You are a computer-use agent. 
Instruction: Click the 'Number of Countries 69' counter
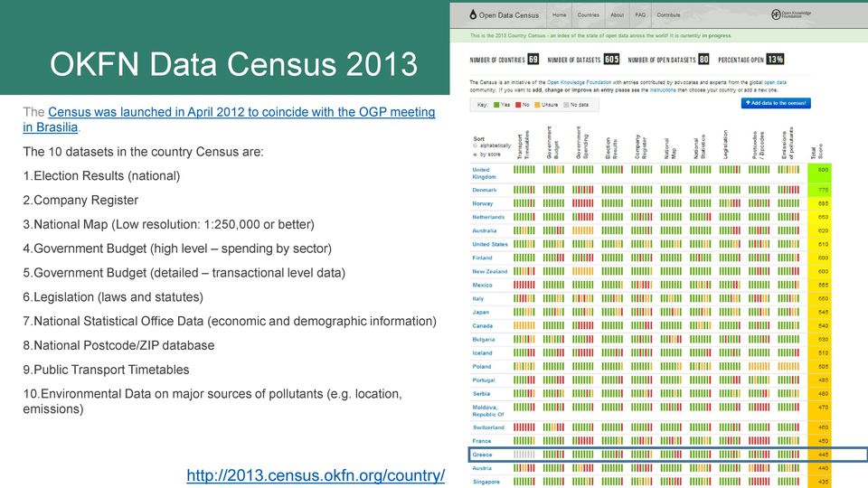pyautogui.click(x=505, y=60)
